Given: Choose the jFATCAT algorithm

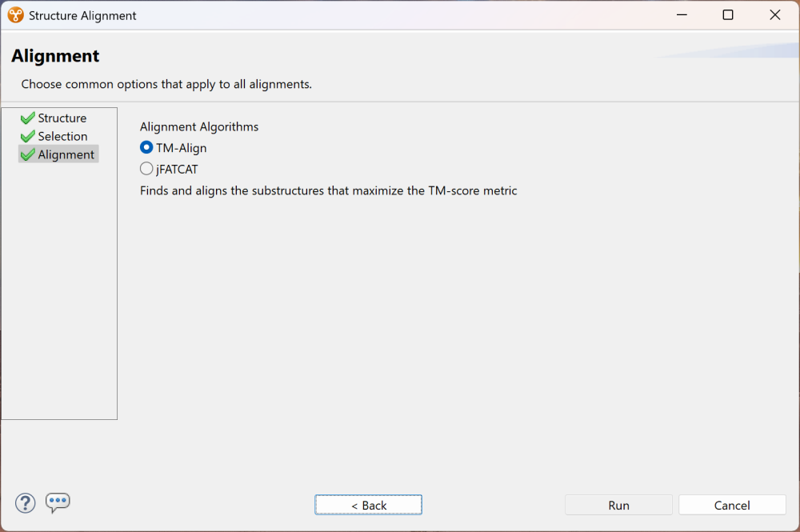Looking at the screenshot, I should [x=146, y=169].
